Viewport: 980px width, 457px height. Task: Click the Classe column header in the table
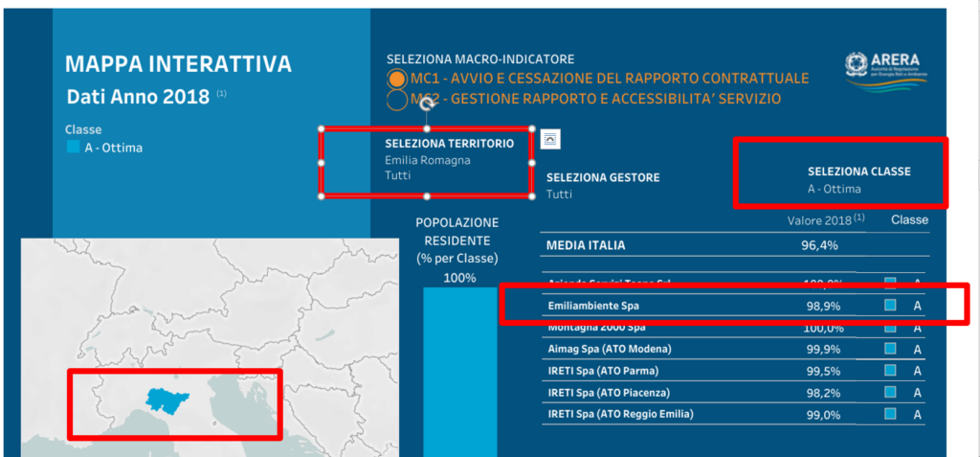pyautogui.click(x=909, y=219)
